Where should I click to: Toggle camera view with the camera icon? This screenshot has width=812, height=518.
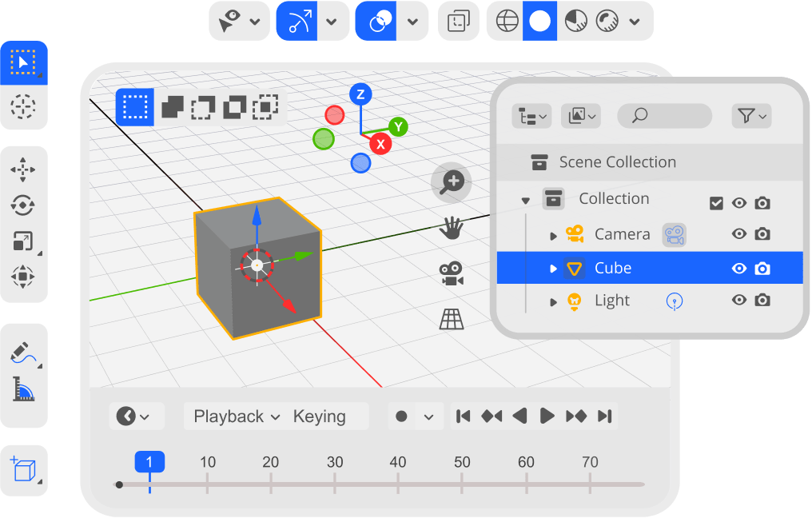click(x=452, y=273)
